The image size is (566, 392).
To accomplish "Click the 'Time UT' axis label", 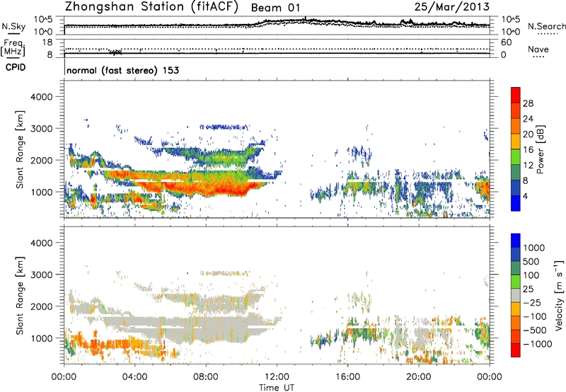I will coord(277,388).
